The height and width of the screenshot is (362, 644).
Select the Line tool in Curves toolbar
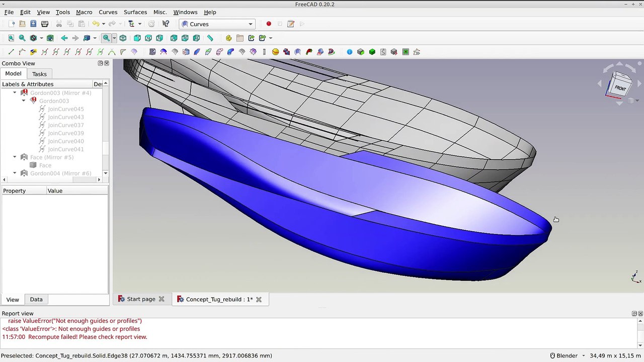(11, 52)
